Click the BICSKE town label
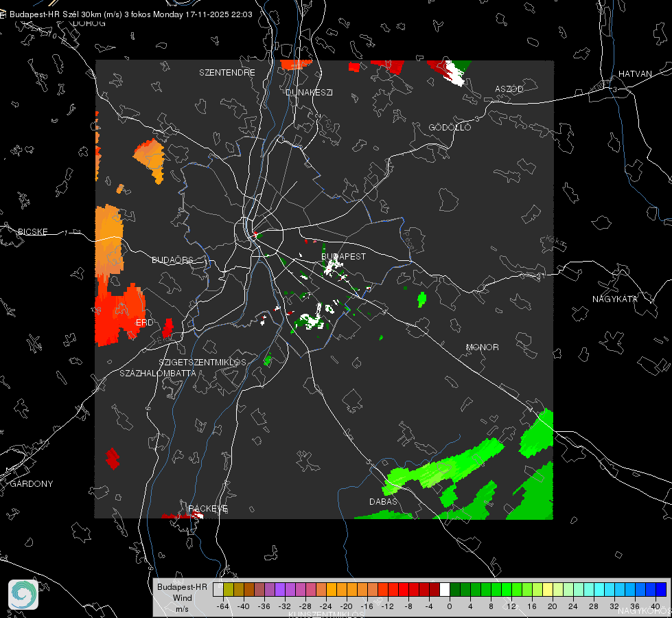The height and width of the screenshot is (618, 672). 32,231
